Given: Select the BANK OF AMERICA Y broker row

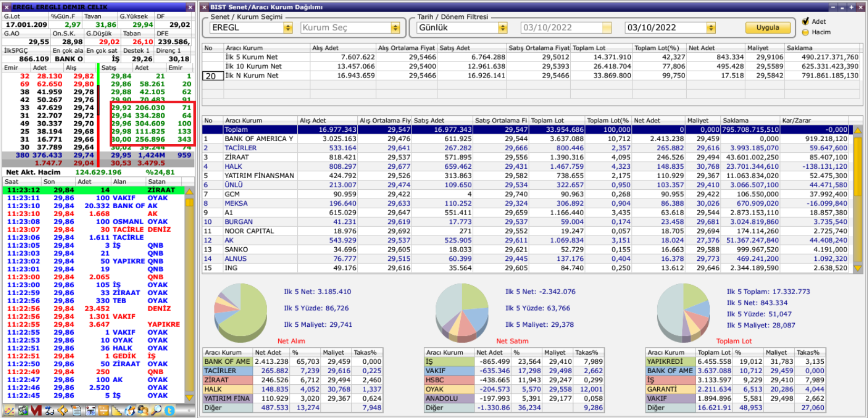Looking at the screenshot, I should [526, 139].
